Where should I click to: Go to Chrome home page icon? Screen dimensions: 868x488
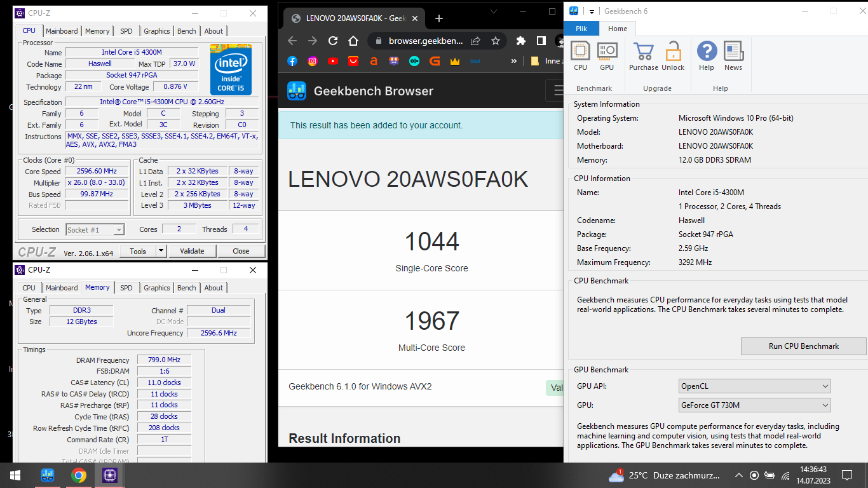click(x=353, y=41)
